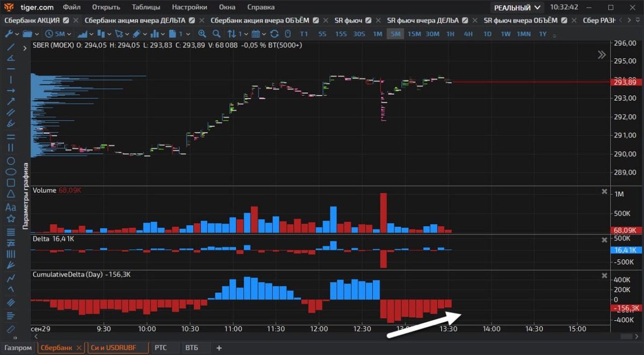Open the wrench settings tool
This screenshot has width=644, height=355.
[9, 34]
